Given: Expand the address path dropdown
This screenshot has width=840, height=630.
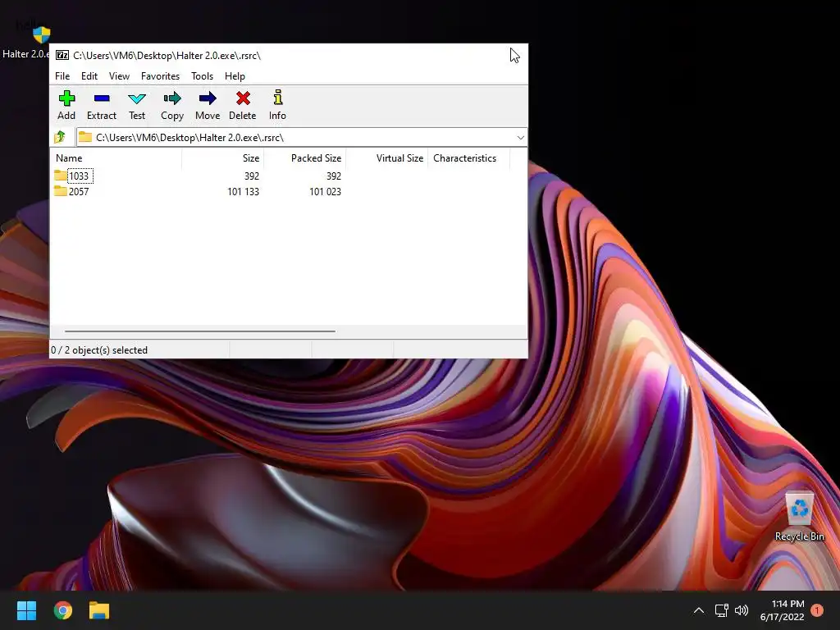Looking at the screenshot, I should click(x=520, y=138).
